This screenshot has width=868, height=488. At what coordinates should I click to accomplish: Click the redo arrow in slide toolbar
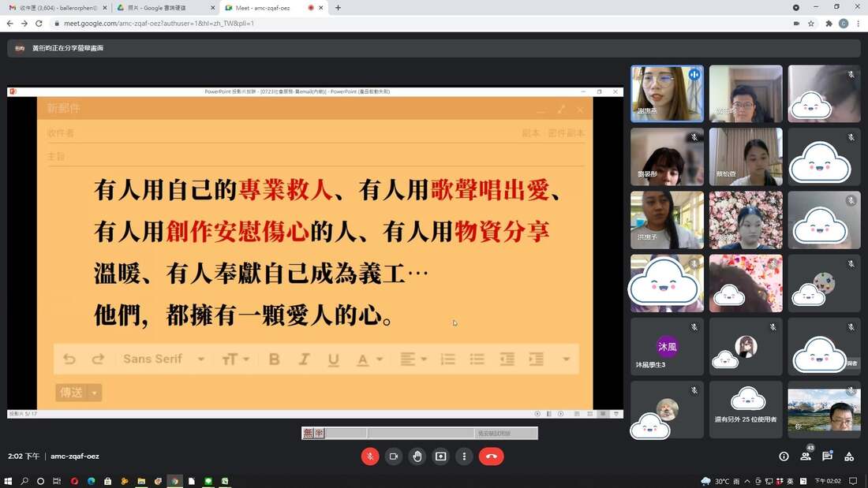(98, 359)
